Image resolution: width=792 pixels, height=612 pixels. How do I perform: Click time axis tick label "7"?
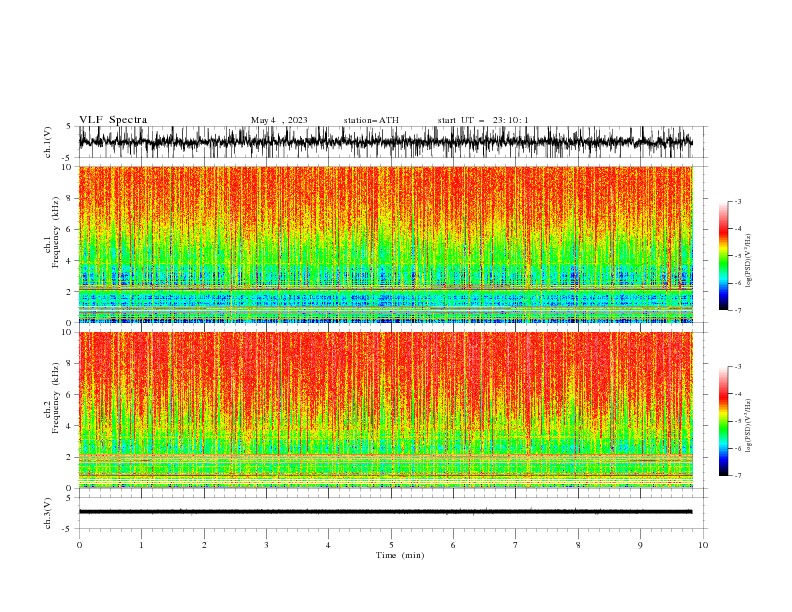click(516, 545)
